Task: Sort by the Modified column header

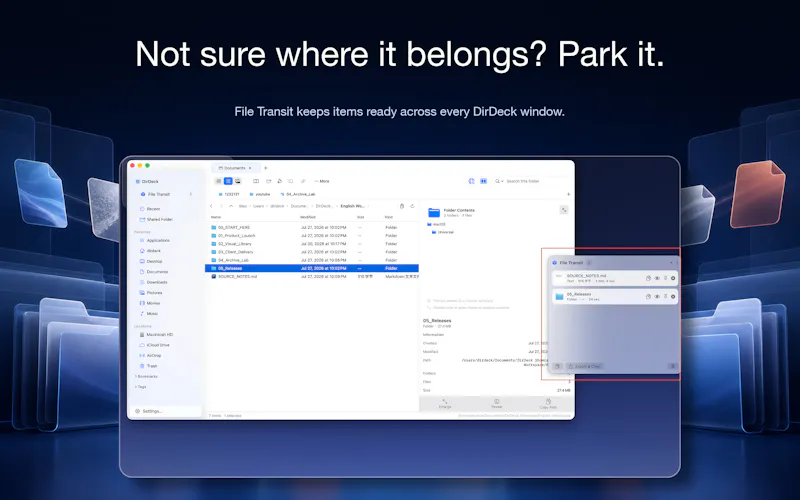Action: click(308, 217)
